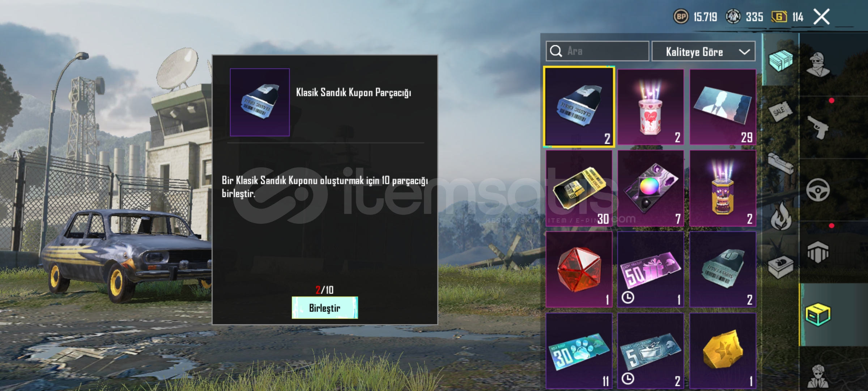Click the Birleştir combine button

pos(325,308)
